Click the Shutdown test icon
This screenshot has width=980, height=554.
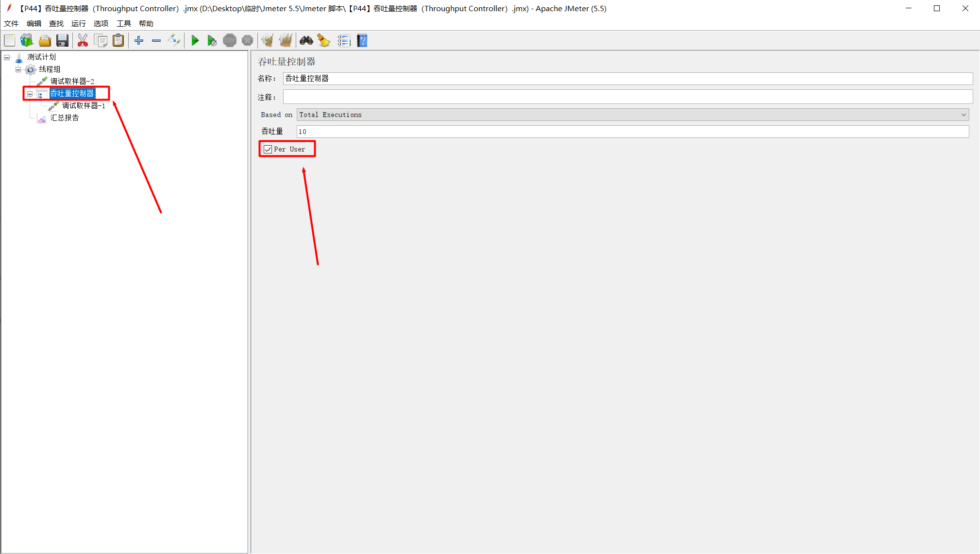click(247, 41)
